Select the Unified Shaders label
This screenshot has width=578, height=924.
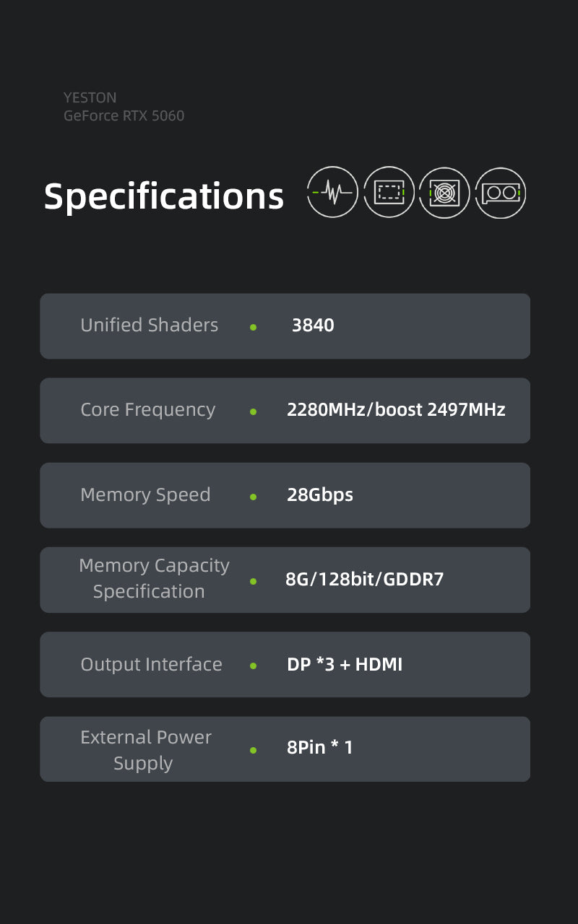click(x=150, y=326)
